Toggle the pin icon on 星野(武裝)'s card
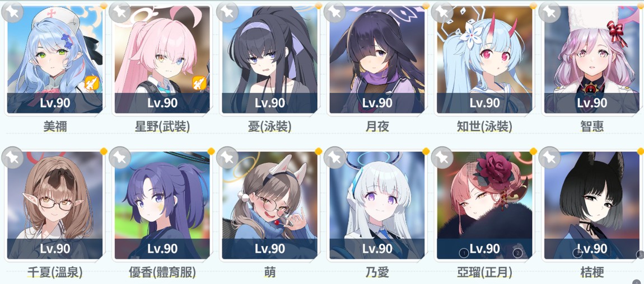Viewport: 644px width, 284px height. (120, 12)
